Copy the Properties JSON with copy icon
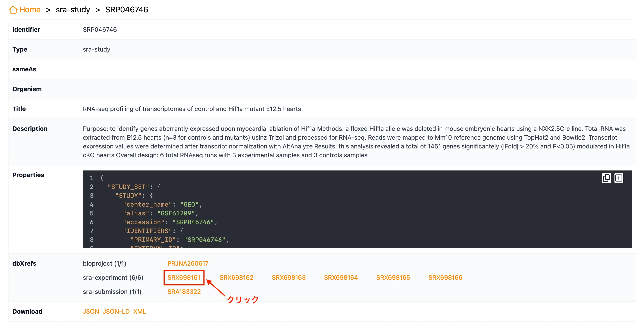 [x=606, y=178]
